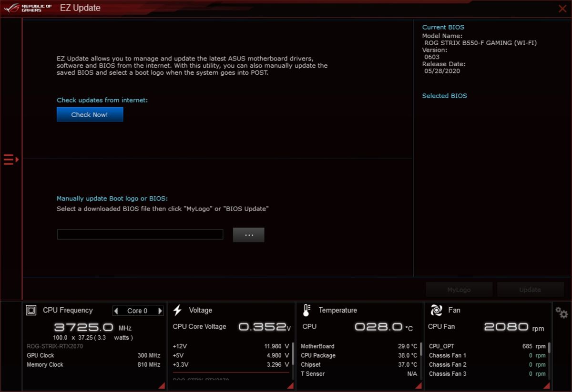Click the Chassis Fan 2 row
This screenshot has height=392, width=572.
point(487,365)
